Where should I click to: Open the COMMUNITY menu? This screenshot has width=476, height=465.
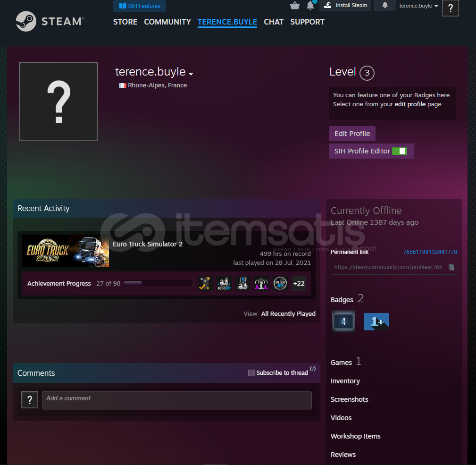point(167,22)
